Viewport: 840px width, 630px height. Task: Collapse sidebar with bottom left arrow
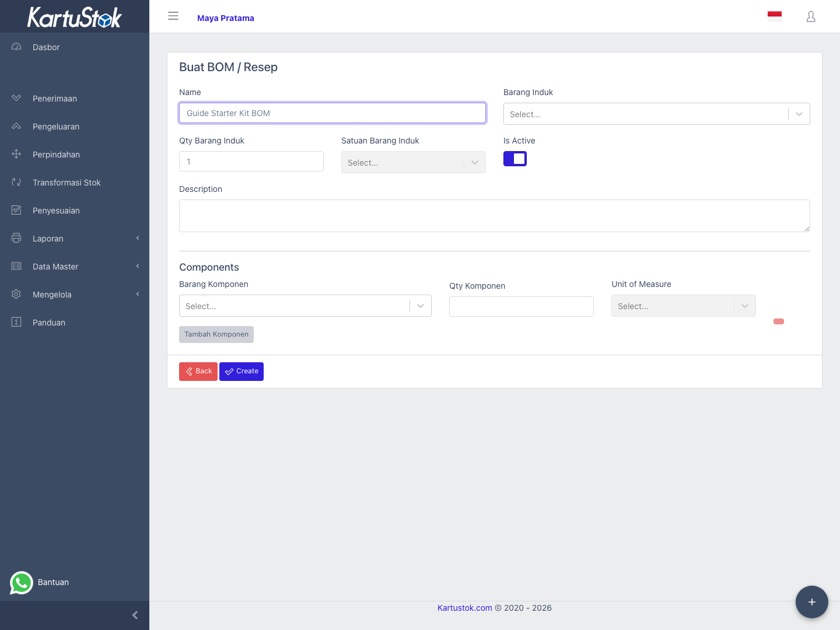(135, 615)
